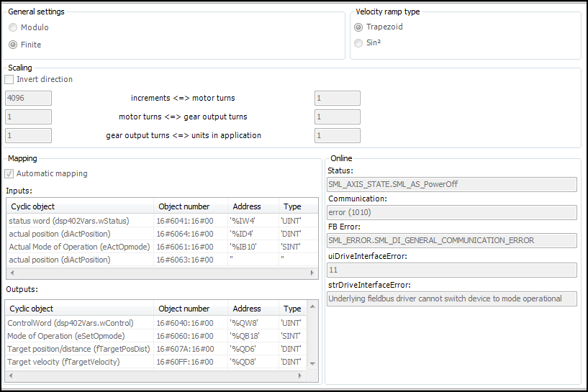Enable the Invert direction checkbox
This screenshot has width=588, height=392.
click(x=9, y=79)
